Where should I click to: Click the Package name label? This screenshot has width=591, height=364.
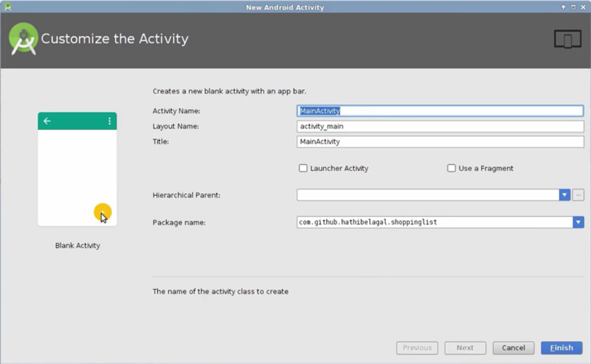[179, 222]
